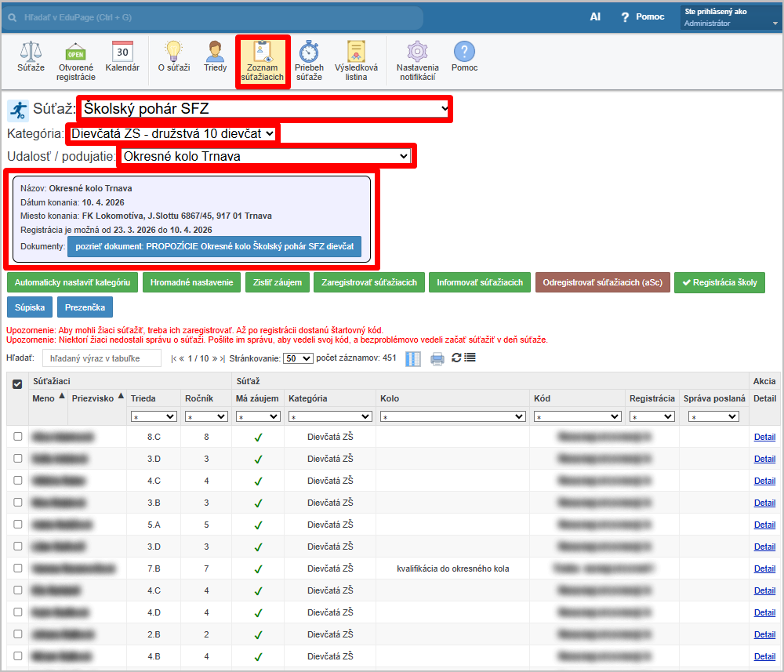
Task: Open the PROPOZÍCIE document button
Action: 214,246
